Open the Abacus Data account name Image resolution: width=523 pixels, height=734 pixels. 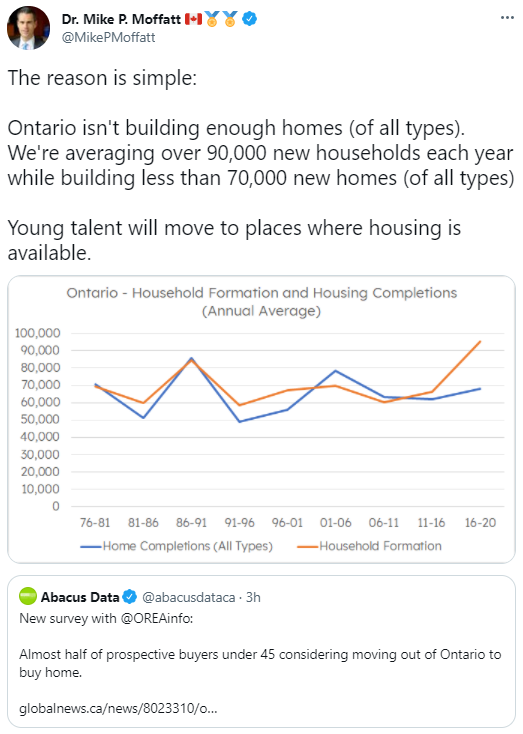80,597
